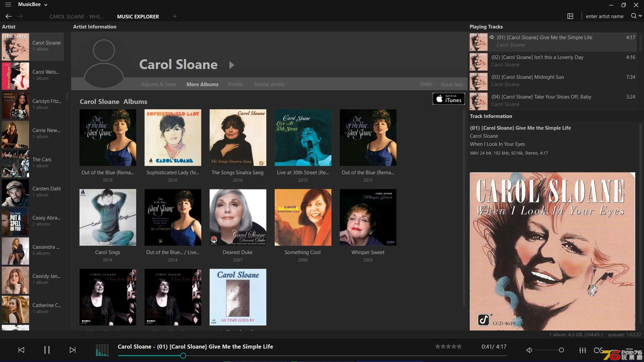The width and height of the screenshot is (644, 362).
Task: Switch to CAROL SLOANE - WHE... tab
Action: coord(76,16)
